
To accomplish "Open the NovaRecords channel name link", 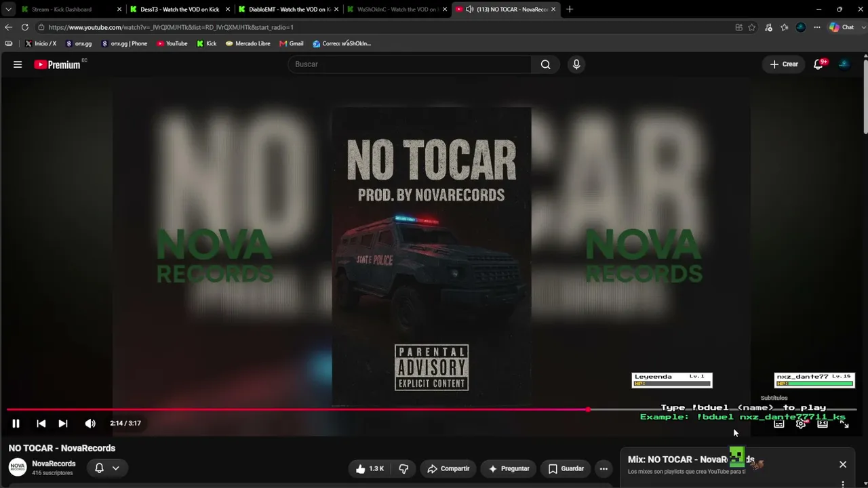I will coord(54,464).
